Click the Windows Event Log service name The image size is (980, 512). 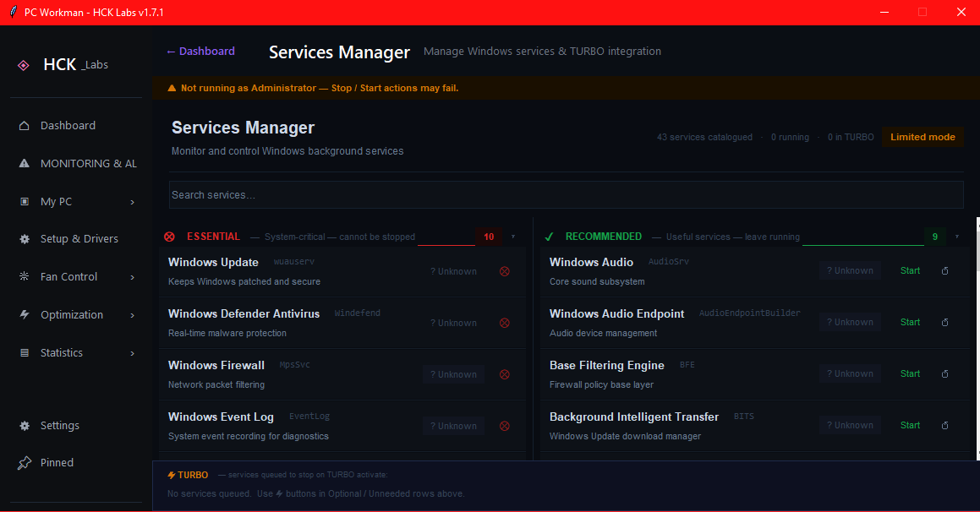click(221, 417)
